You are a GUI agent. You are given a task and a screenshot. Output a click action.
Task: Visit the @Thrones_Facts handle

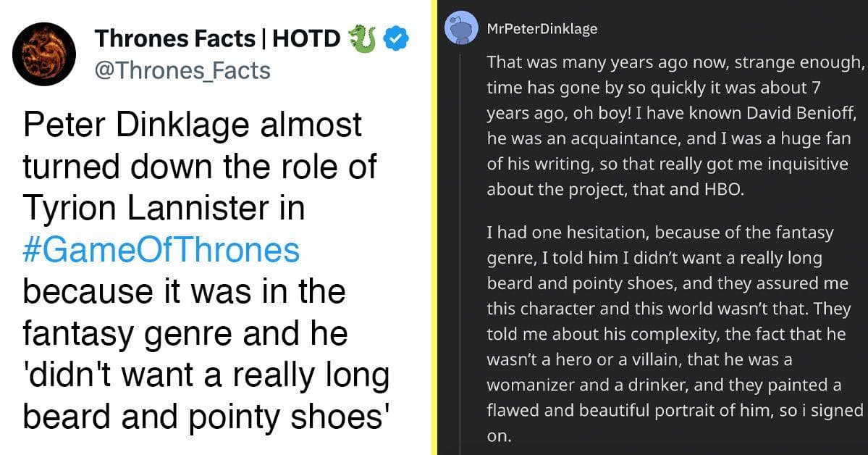point(182,71)
